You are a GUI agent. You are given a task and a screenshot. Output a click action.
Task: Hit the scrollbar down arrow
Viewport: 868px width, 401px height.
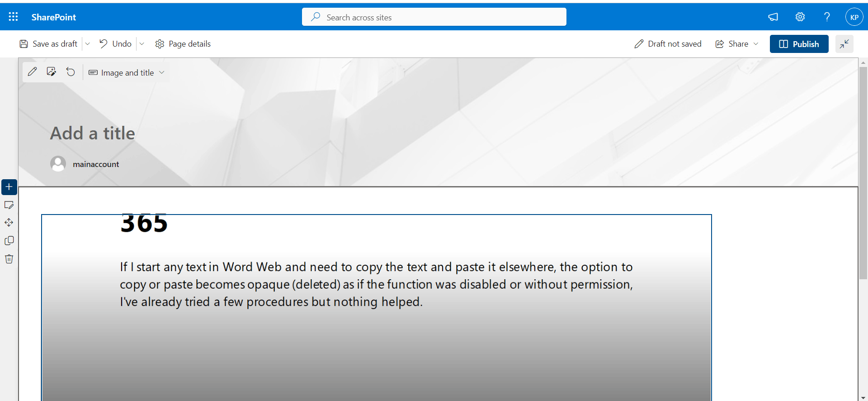[863, 397]
